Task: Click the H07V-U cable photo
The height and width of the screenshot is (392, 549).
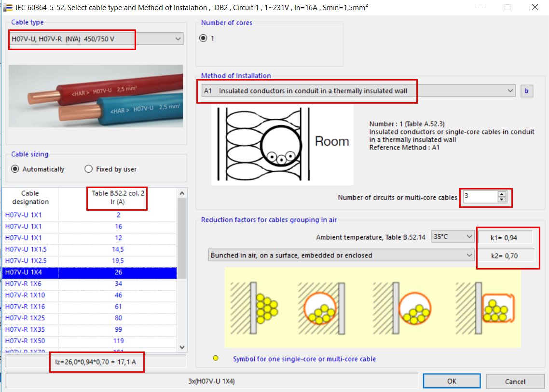Action: 96,96
